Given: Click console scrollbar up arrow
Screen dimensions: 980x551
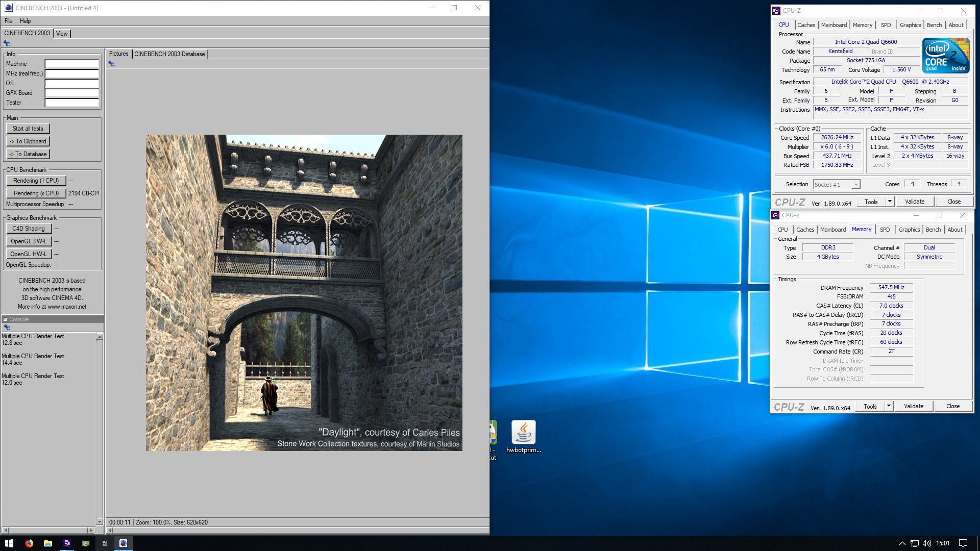Looking at the screenshot, I should (x=100, y=337).
